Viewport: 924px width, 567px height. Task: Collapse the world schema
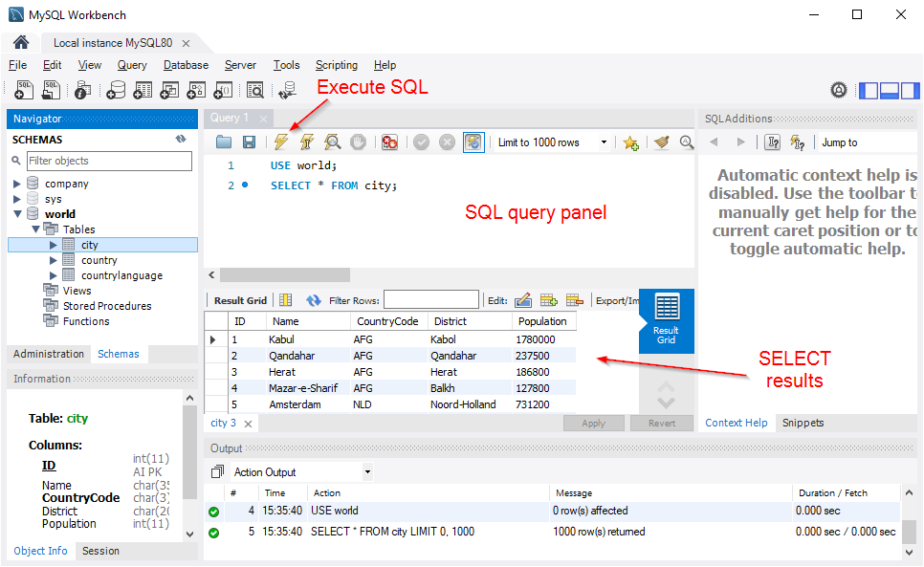[17, 214]
